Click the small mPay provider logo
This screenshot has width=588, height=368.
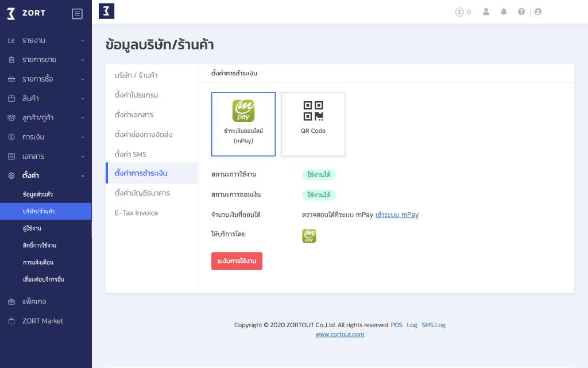pos(309,236)
